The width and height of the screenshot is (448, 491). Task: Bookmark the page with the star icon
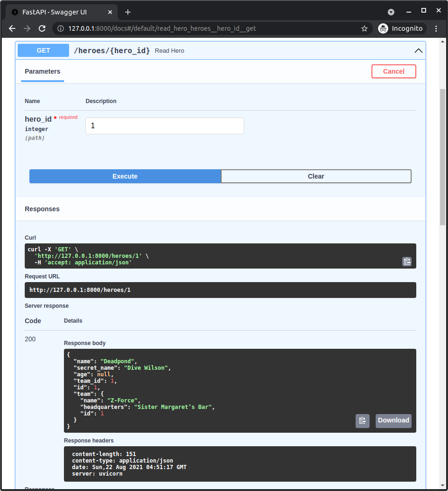[x=364, y=28]
